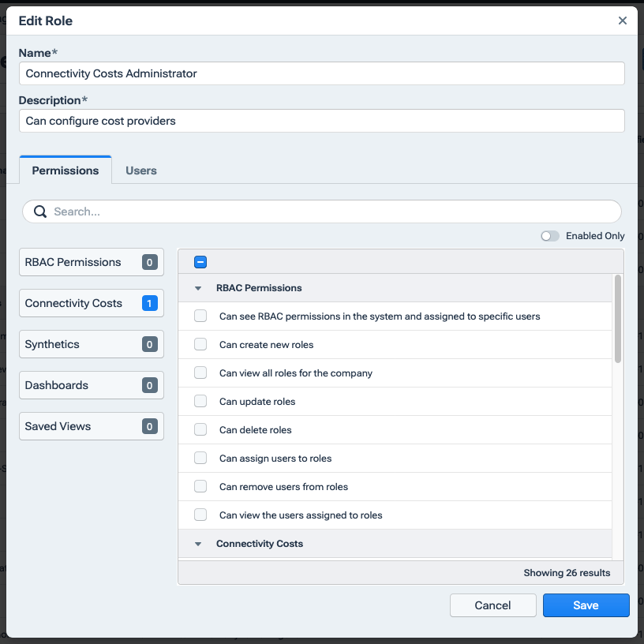
Task: Click the search magnifier icon
Action: [39, 212]
